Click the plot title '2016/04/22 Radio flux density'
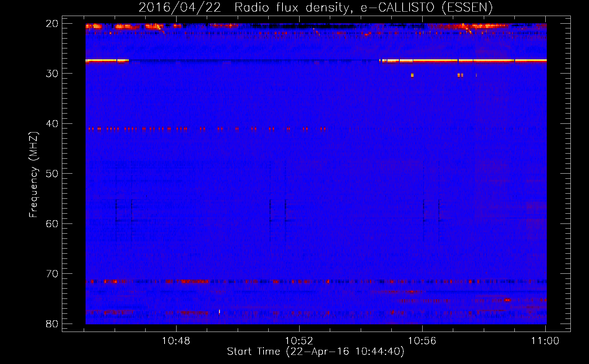The image size is (589, 364). (x=245, y=8)
